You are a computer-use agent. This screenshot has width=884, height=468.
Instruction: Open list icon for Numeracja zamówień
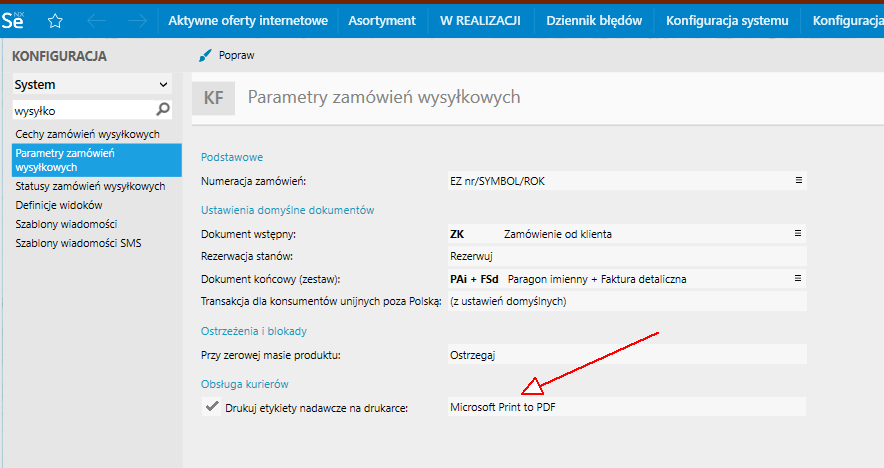(x=798, y=181)
